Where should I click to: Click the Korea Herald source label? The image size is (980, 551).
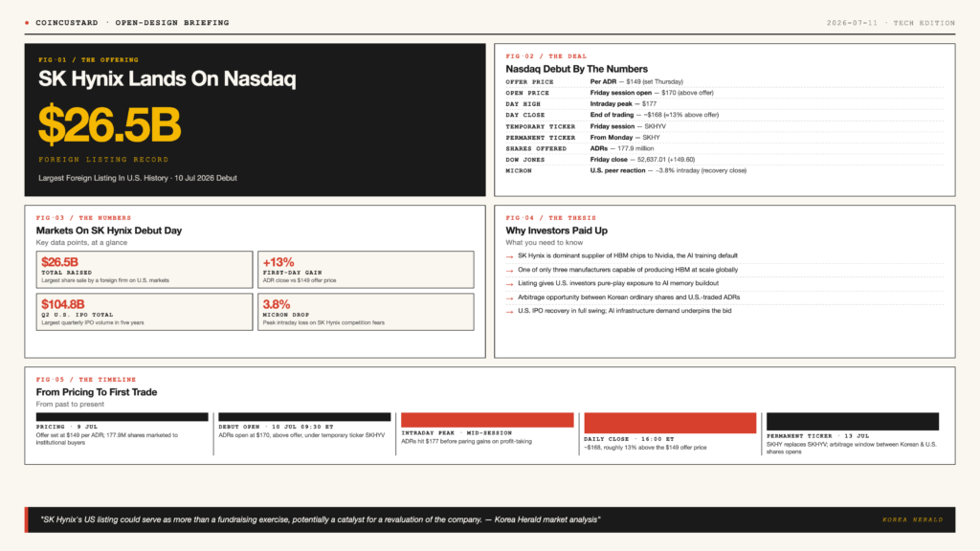[x=912, y=519]
